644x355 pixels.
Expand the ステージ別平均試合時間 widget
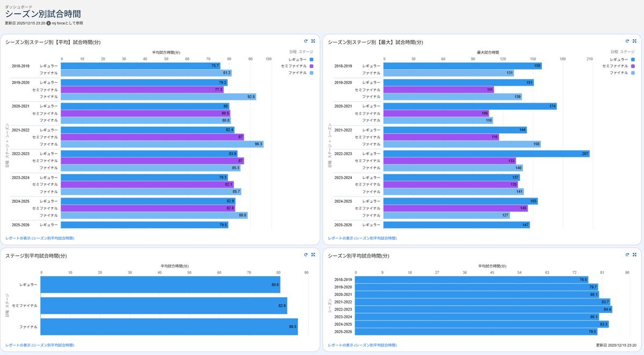(x=313, y=255)
